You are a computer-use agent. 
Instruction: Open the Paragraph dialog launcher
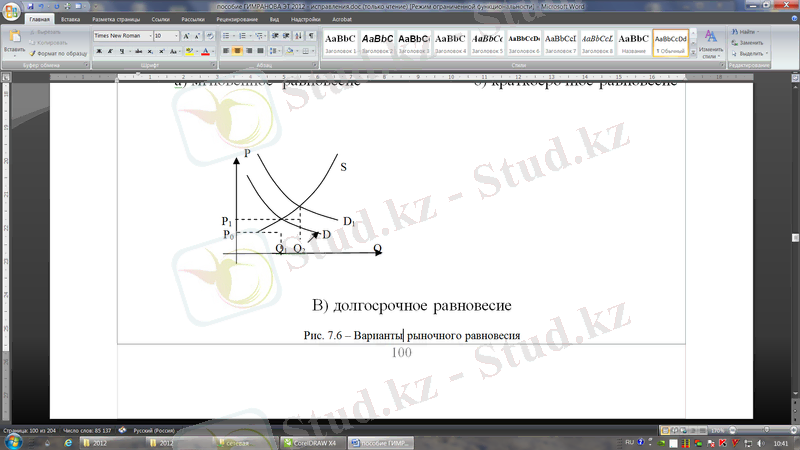coord(315,65)
